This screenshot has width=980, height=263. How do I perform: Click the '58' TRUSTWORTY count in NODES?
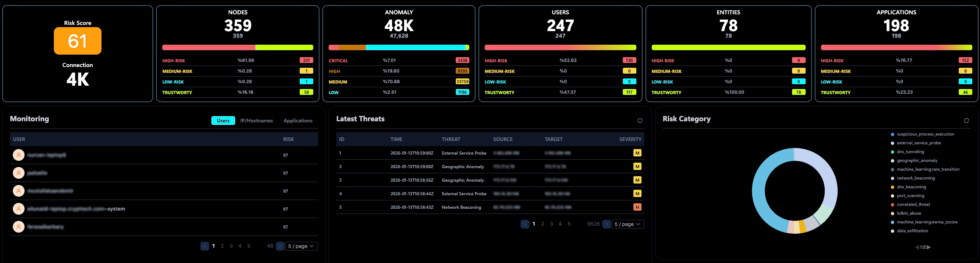click(306, 92)
